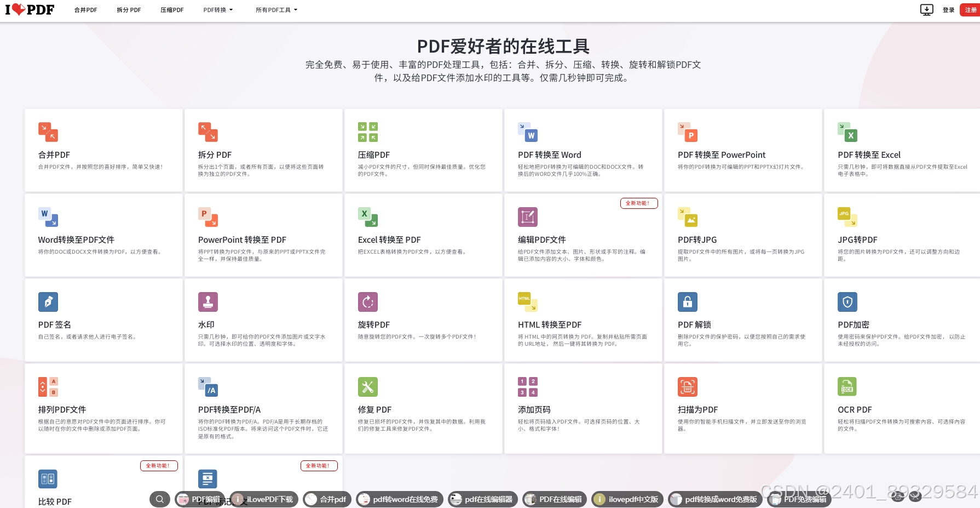This screenshot has width=980, height=508.
Task: Open the PDF 转换至 Excel icon
Action: click(x=848, y=132)
